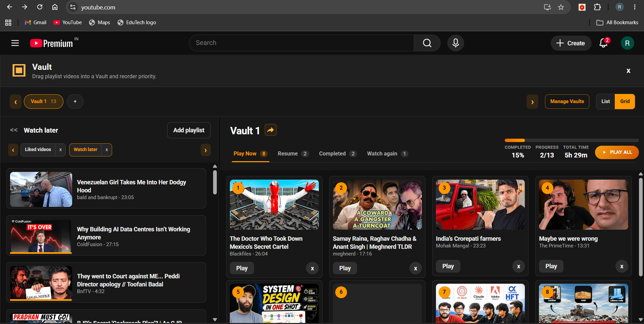
Task: Click the completion progress bar
Action: [572, 140]
